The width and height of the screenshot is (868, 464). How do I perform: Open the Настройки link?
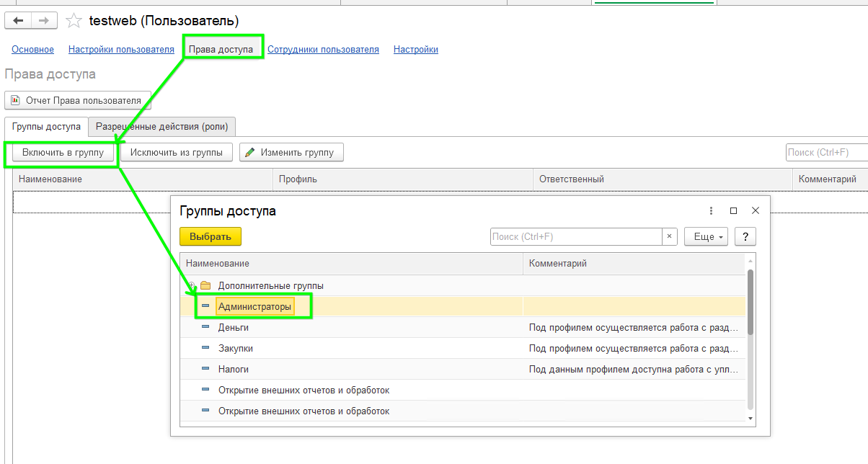416,50
